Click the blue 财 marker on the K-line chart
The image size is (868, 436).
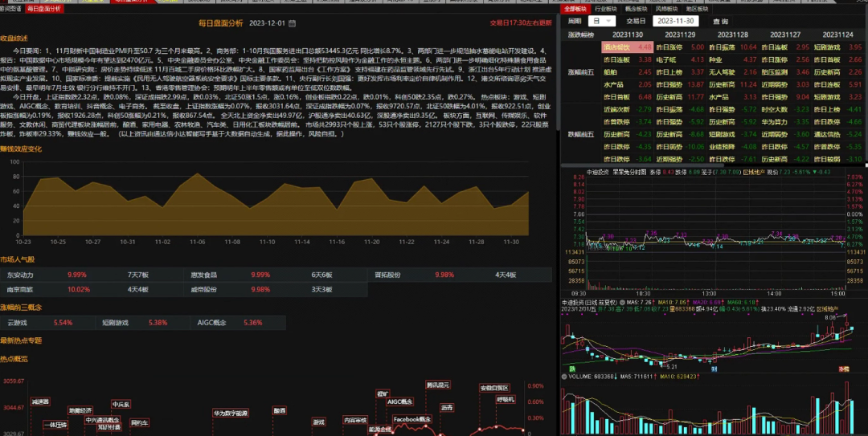714,369
